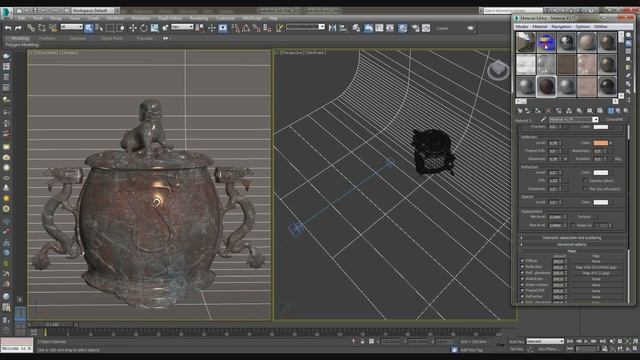Expand Volumetric absorption and scattering rollout

tap(572, 238)
